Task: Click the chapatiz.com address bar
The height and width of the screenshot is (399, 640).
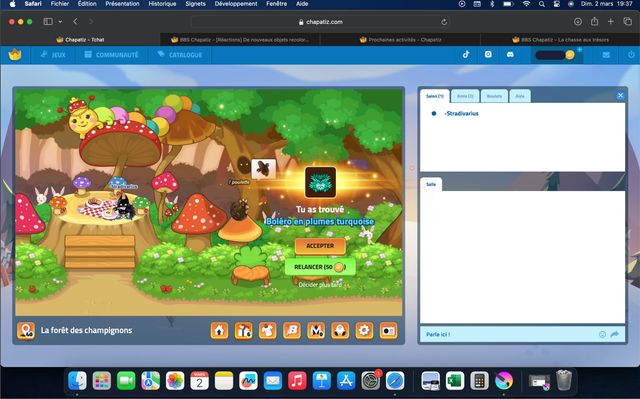Action: pyautogui.click(x=320, y=22)
